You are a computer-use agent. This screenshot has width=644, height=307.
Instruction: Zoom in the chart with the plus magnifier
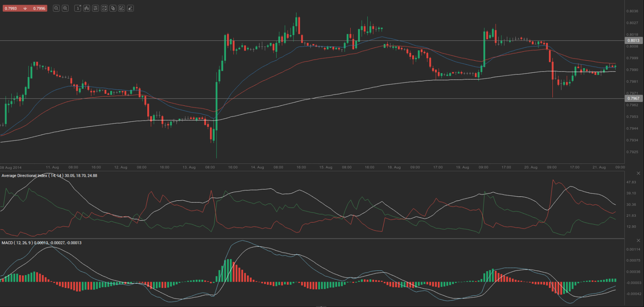(65, 8)
